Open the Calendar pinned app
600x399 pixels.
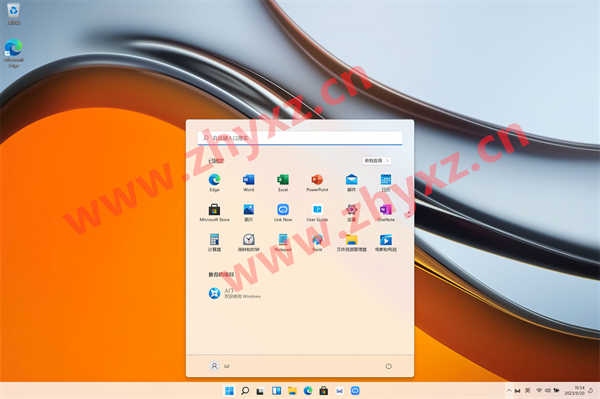click(x=386, y=182)
